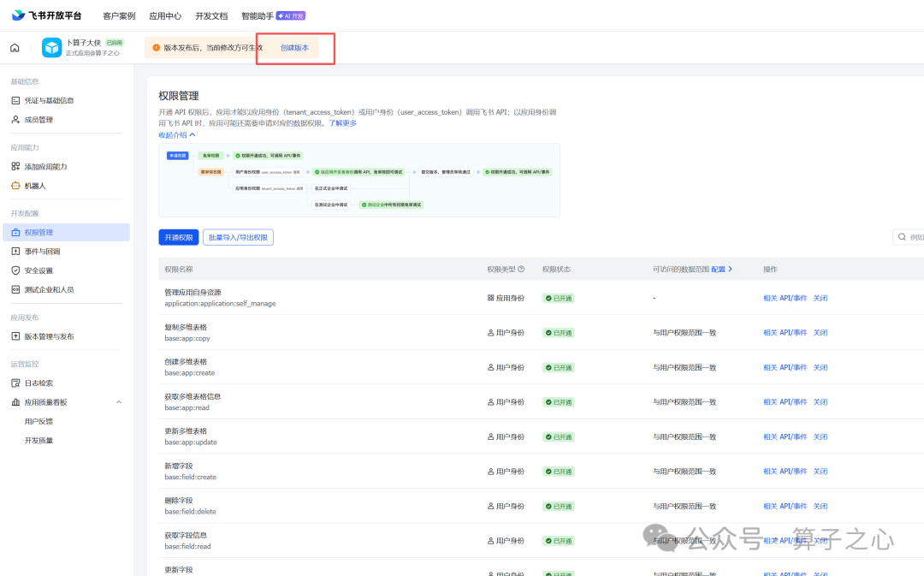
Task: Click the 版本管理与发布 icon
Action: [x=16, y=336]
